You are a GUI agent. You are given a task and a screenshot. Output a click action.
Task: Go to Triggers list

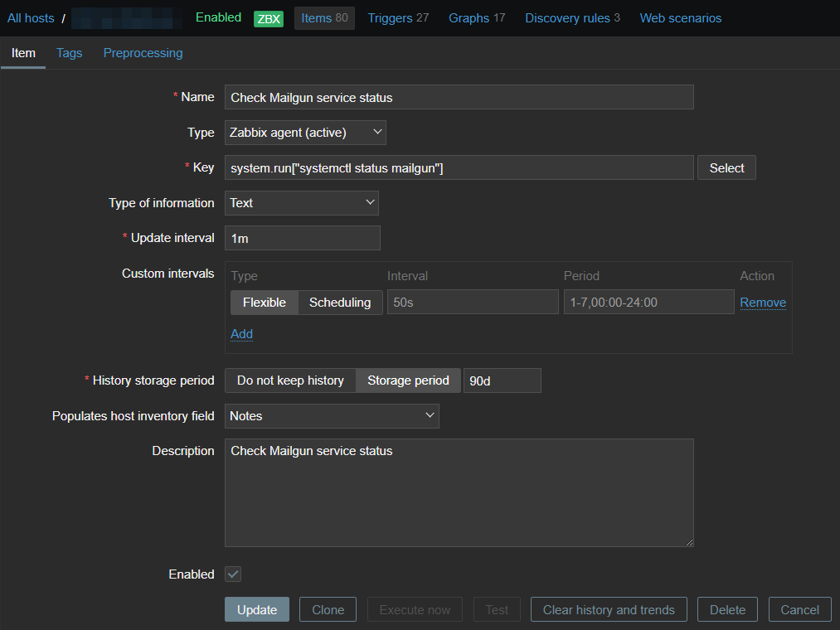click(x=398, y=18)
